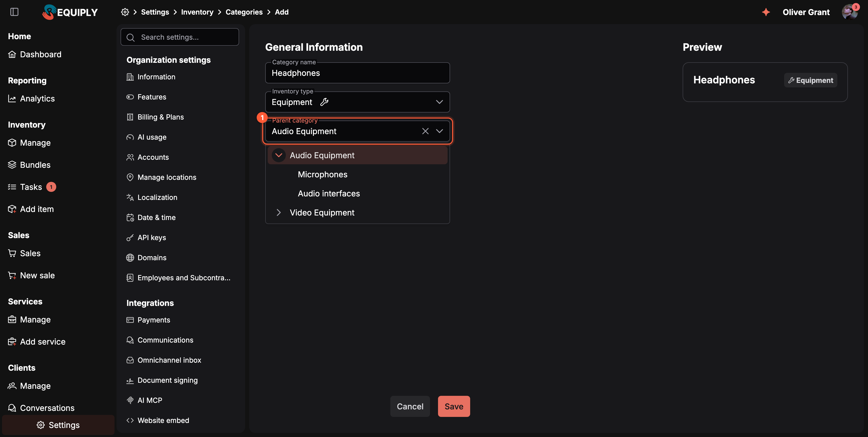The image size is (868, 437).
Task: Open Document signing integration
Action: click(162, 380)
